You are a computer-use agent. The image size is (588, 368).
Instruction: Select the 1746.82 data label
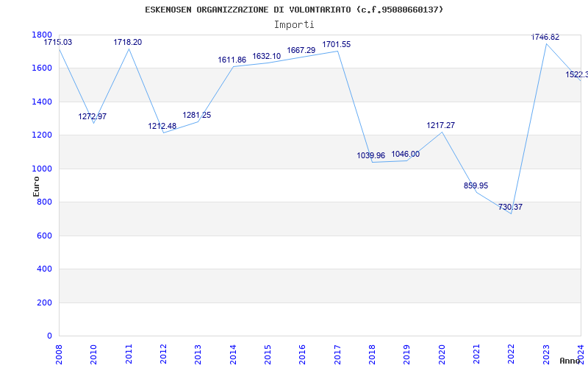(x=545, y=37)
